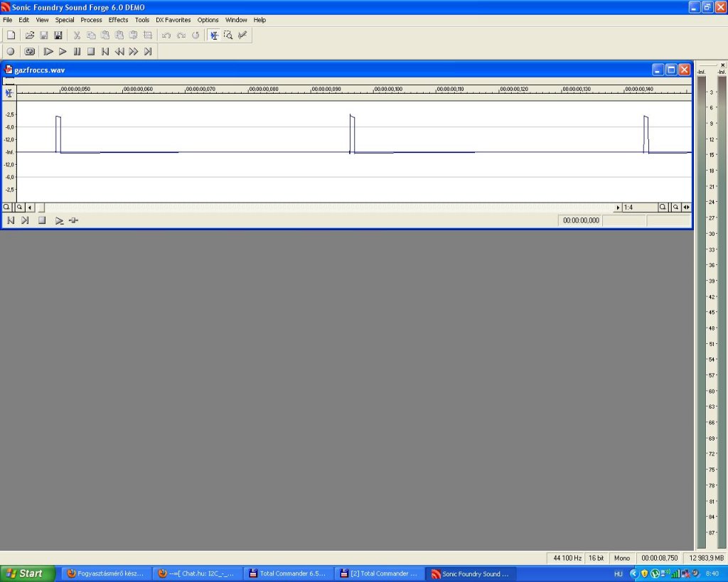This screenshot has height=582, width=728.
Task: Click the small time zoom in magnifier
Action: point(675,208)
